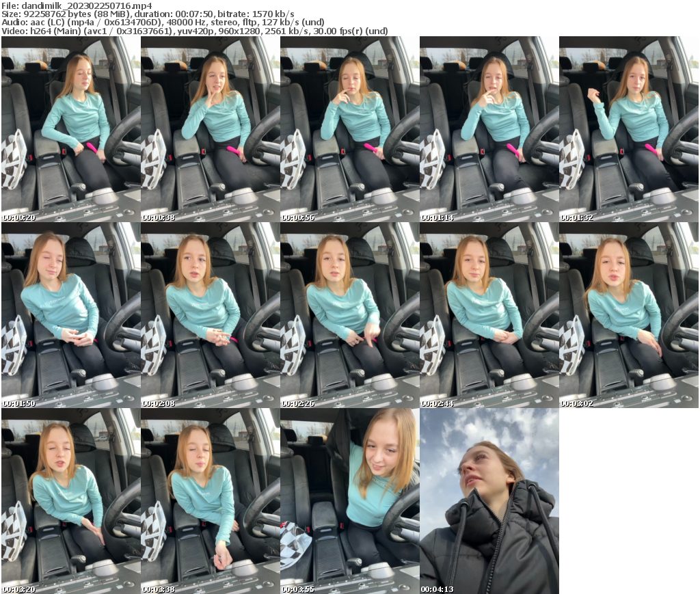Open the thumbnail at 00:01:50

coord(70,314)
